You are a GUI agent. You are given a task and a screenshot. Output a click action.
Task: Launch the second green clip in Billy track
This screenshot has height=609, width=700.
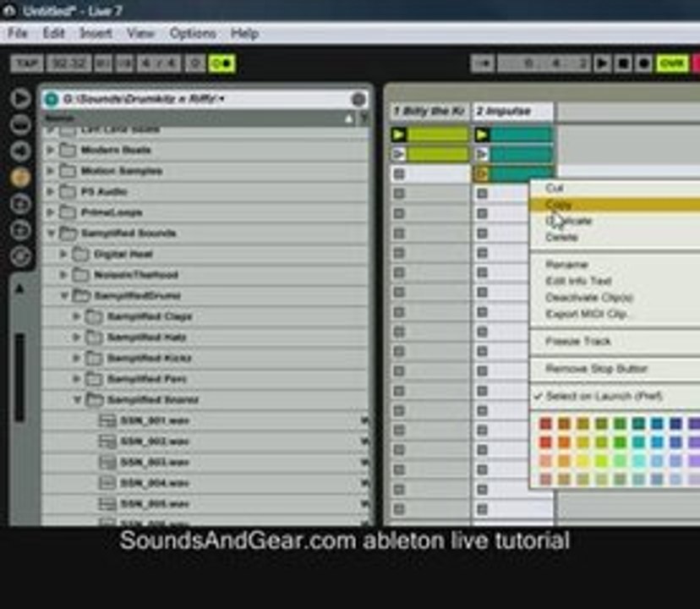pos(399,154)
